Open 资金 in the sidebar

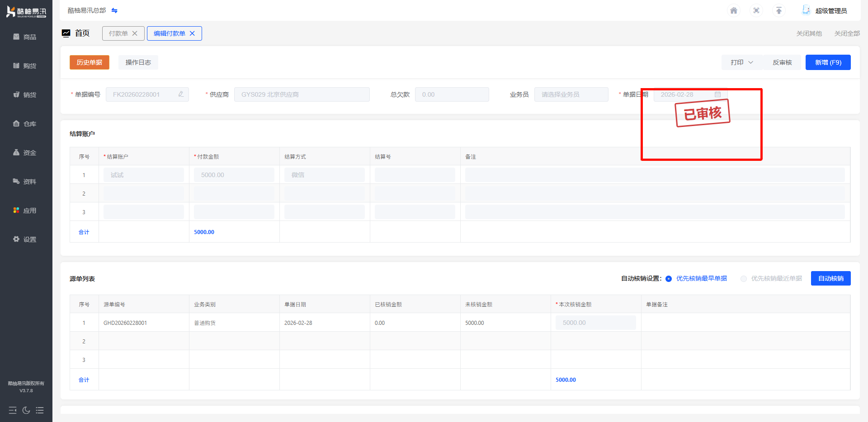click(26, 153)
